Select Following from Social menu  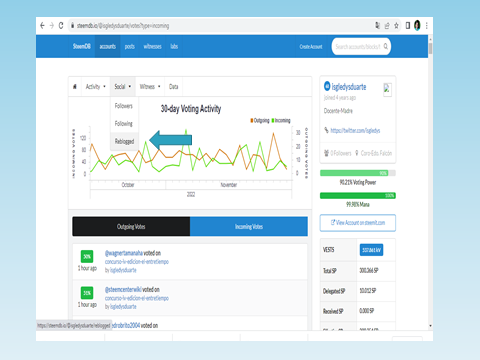[124, 124]
